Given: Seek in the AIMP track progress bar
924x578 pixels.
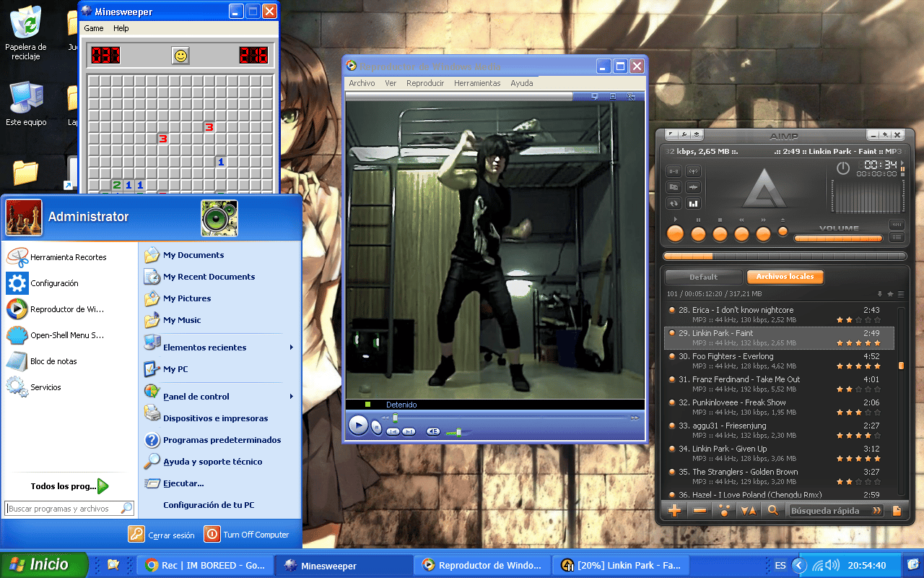Looking at the screenshot, I should [x=785, y=256].
